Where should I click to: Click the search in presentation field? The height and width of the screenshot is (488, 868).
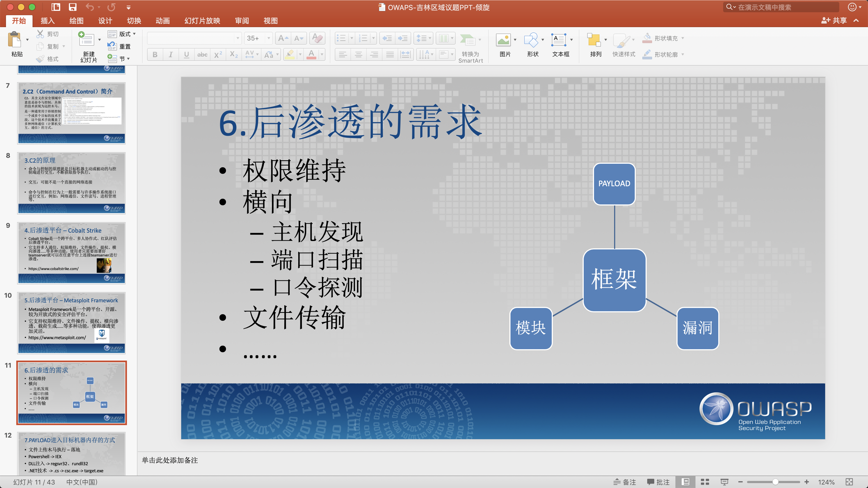(781, 7)
